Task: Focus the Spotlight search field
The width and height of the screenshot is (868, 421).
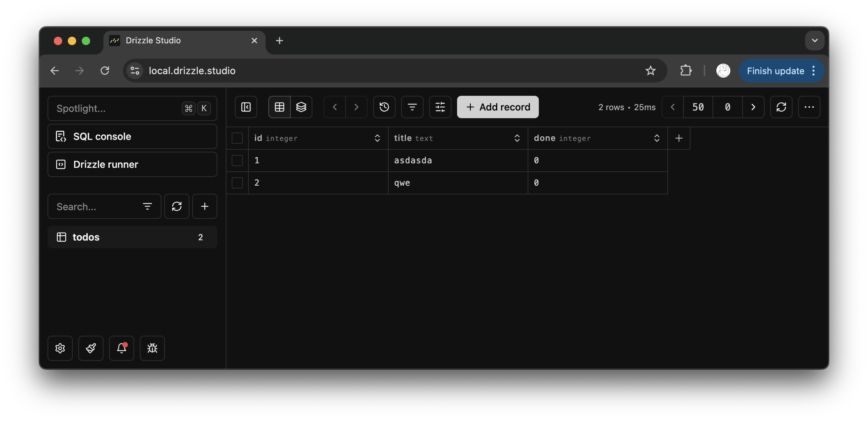Action: tap(115, 108)
